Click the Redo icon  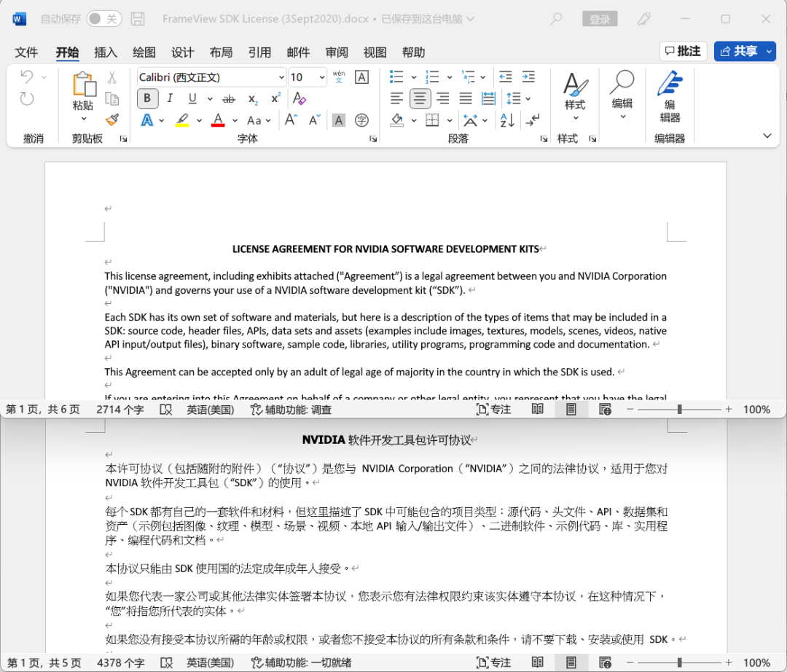click(x=27, y=99)
